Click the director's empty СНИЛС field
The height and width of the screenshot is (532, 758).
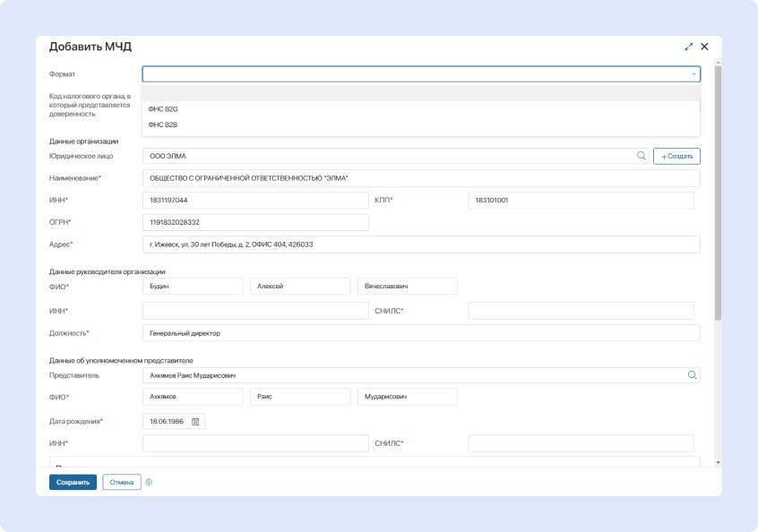coord(581,311)
